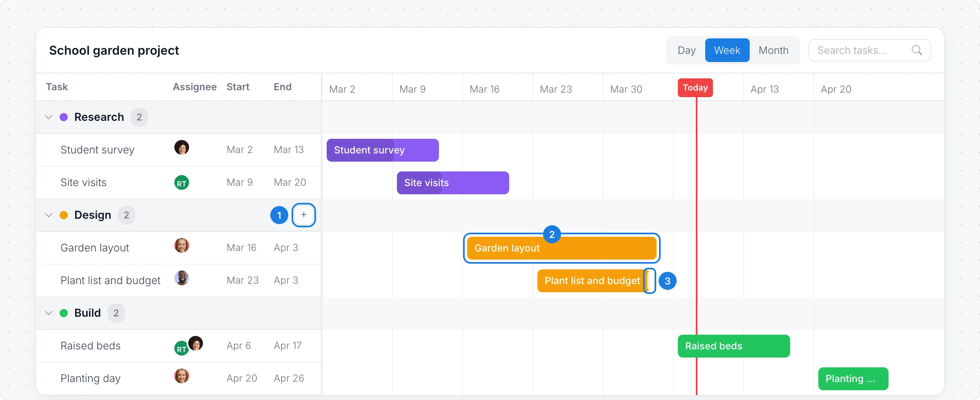Image resolution: width=980 pixels, height=400 pixels.
Task: Jump to the Today marker
Action: [695, 88]
